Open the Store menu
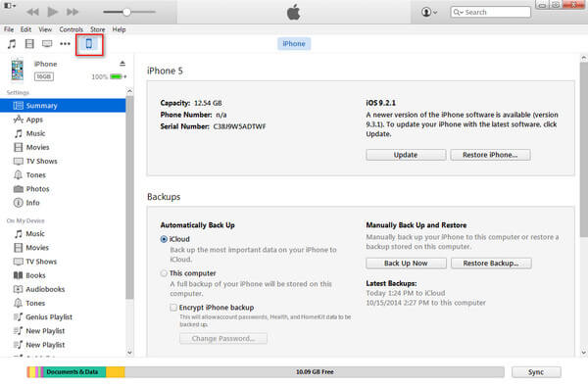The width and height of the screenshot is (588, 387). point(97,29)
